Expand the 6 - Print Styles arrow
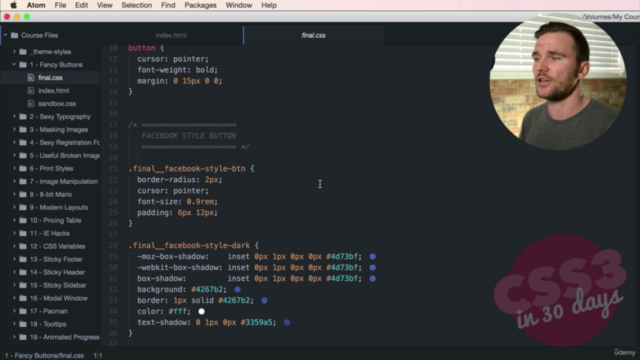The width and height of the screenshot is (640, 360). 14,169
